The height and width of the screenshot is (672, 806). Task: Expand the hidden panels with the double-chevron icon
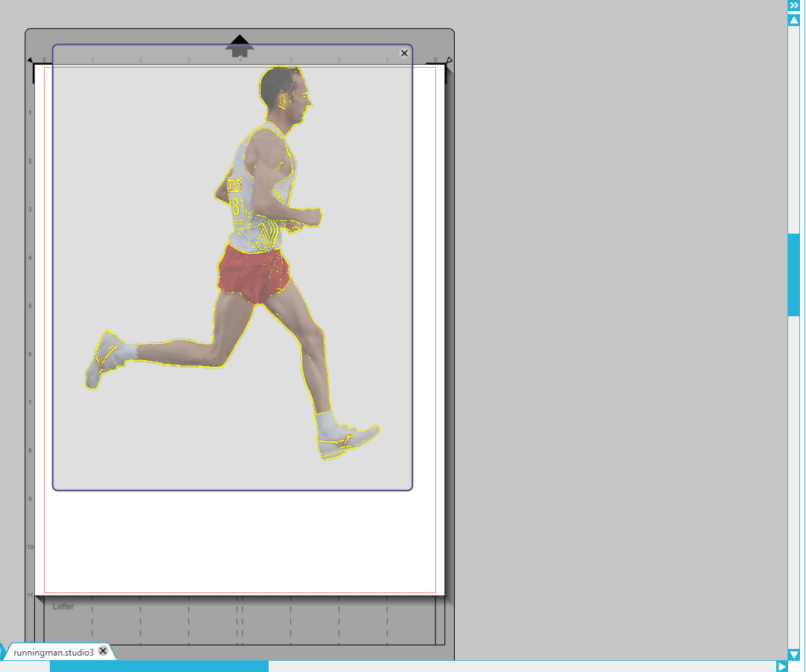[794, 5]
